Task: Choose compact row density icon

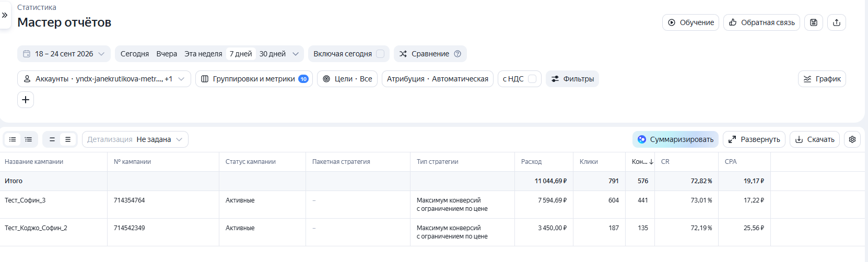Action: pyautogui.click(x=52, y=139)
